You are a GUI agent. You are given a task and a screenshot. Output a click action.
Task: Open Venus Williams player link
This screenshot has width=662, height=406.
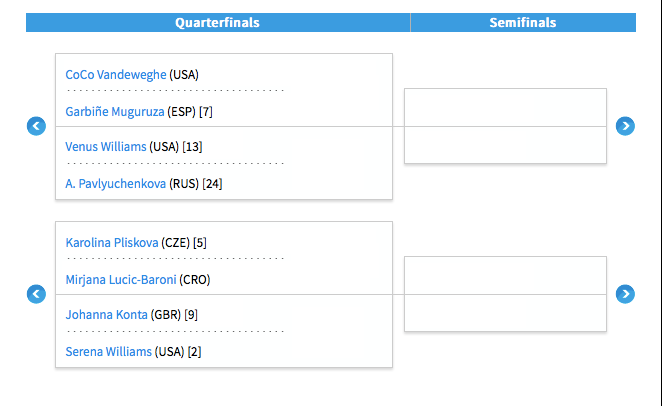click(106, 147)
